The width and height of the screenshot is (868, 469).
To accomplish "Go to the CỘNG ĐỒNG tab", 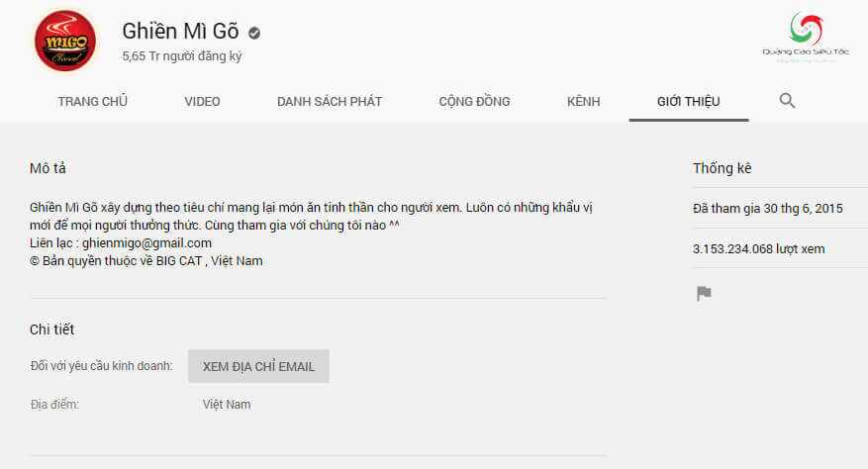I will coord(474,102).
